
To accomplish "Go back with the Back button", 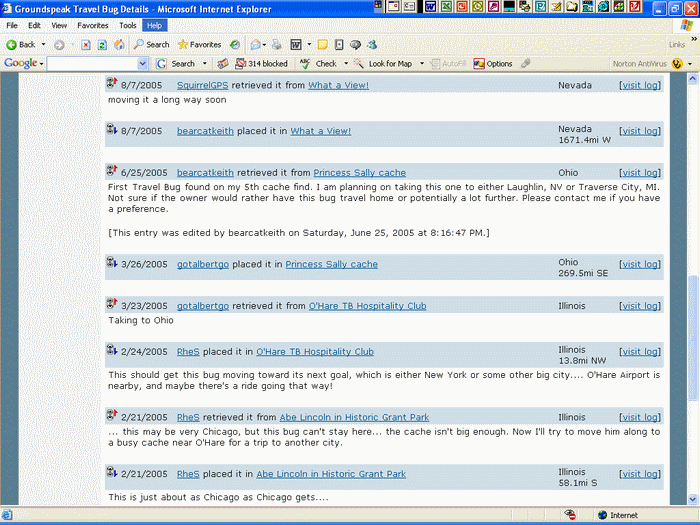I will click(21, 45).
